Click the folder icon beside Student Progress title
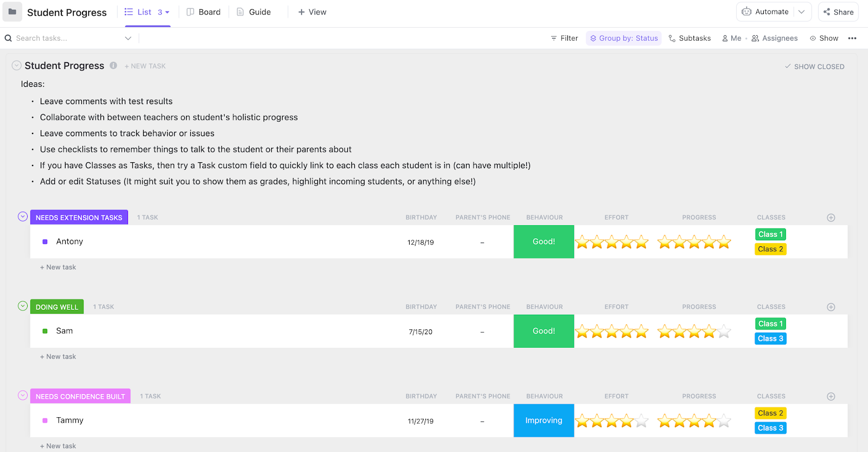The height and width of the screenshot is (452, 868). [12, 11]
